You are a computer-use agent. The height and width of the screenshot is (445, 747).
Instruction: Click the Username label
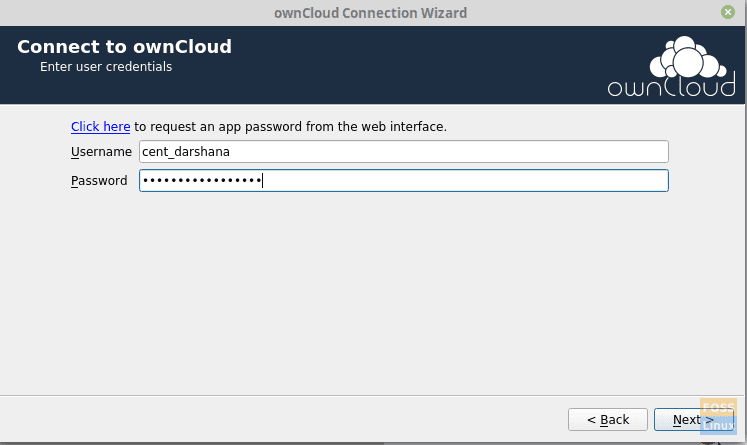[101, 152]
